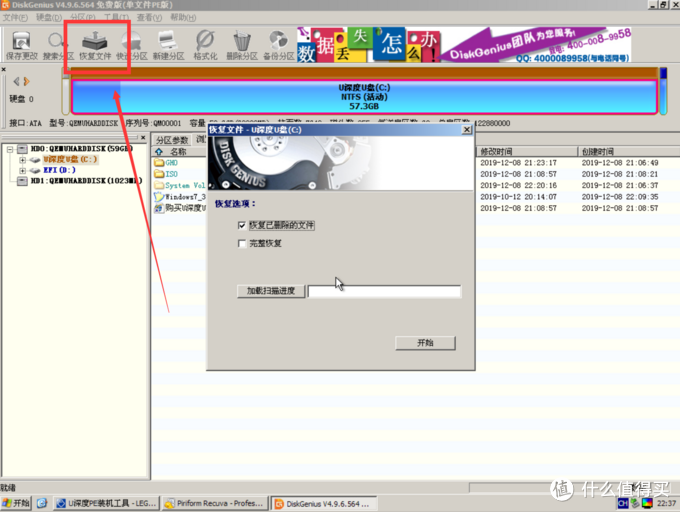Click the 开始 button in recovery dialog
This screenshot has height=512, width=680.
(x=425, y=343)
